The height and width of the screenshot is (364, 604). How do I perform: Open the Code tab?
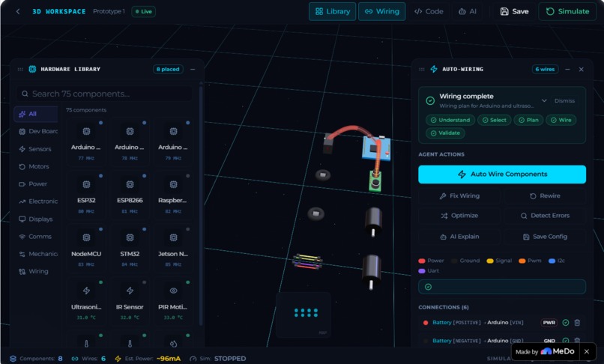click(x=429, y=11)
